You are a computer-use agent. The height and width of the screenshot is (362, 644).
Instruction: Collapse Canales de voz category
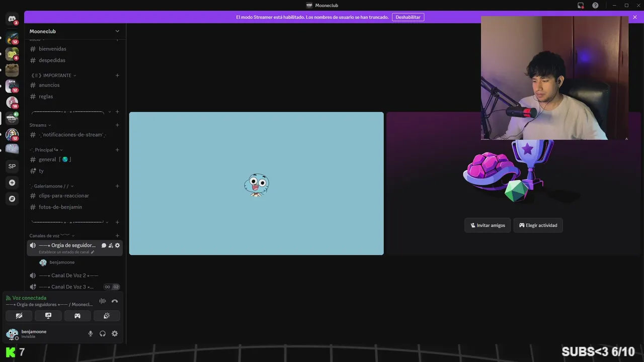52,236
